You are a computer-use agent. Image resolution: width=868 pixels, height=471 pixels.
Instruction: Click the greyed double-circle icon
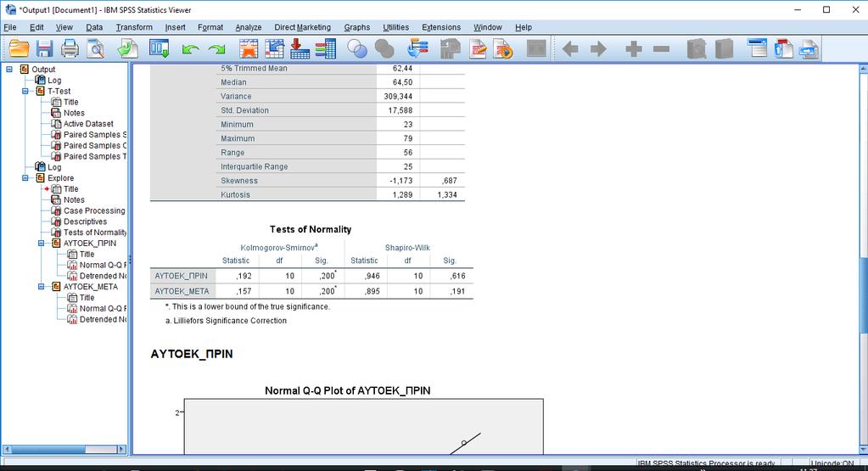(x=384, y=49)
